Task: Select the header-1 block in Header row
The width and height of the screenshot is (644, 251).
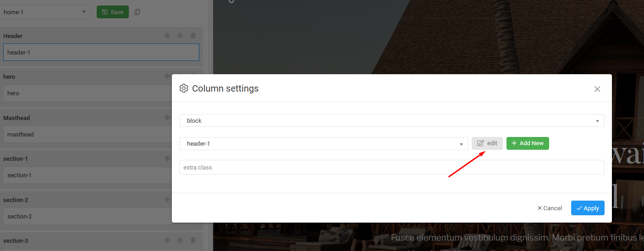Action: pyautogui.click(x=101, y=52)
